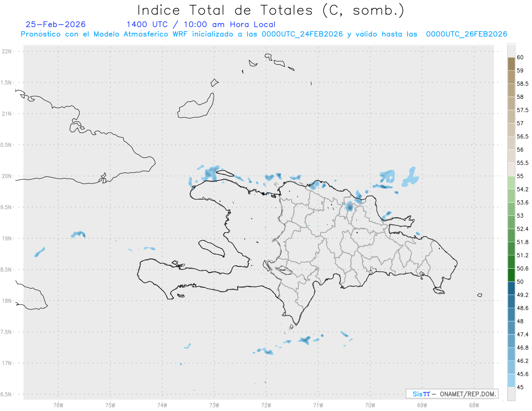Click the '68W' longitude label
The height and width of the screenshot is (411, 532).
[x=474, y=405]
